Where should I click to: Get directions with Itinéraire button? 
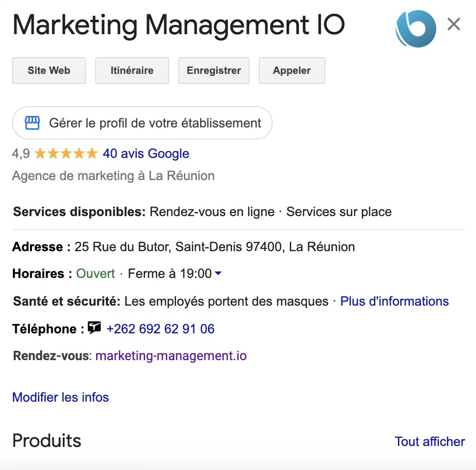pyautogui.click(x=132, y=70)
